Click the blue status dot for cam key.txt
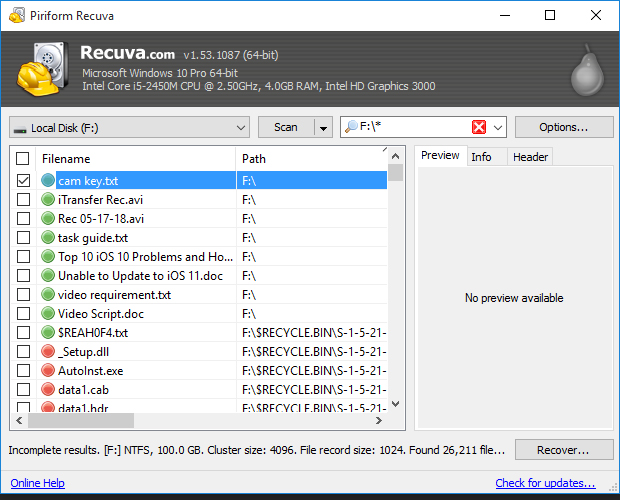 click(x=48, y=180)
